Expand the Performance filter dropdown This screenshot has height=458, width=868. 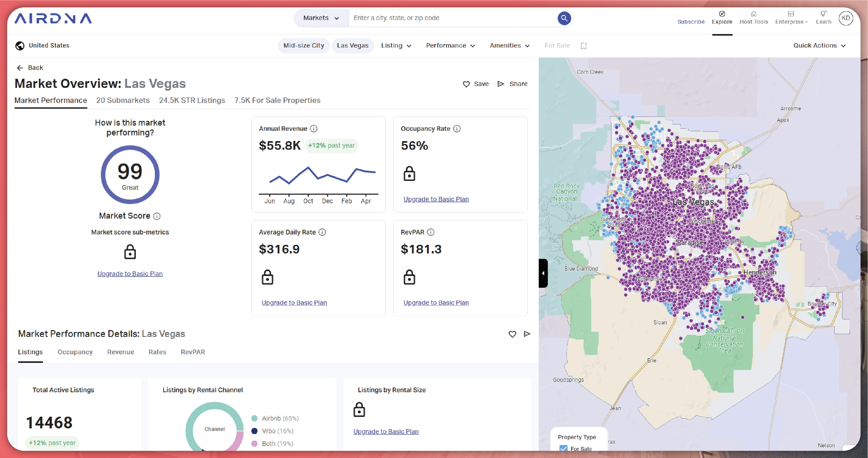pos(450,45)
